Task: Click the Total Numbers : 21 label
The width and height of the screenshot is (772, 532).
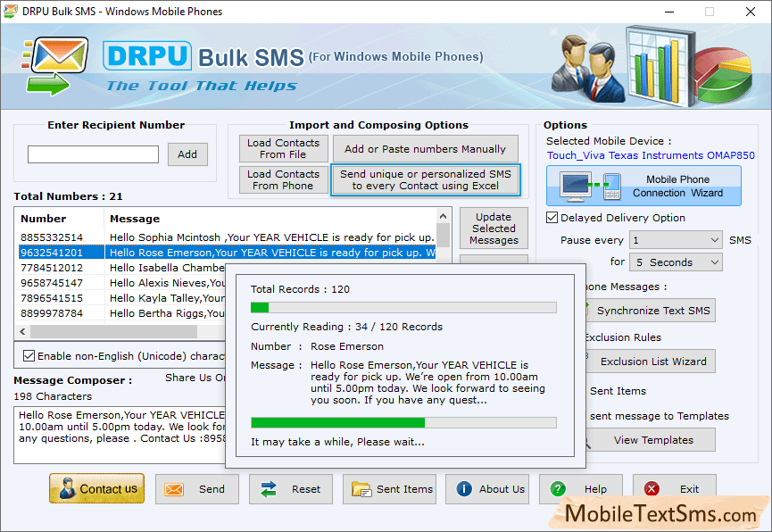Action: (68, 196)
